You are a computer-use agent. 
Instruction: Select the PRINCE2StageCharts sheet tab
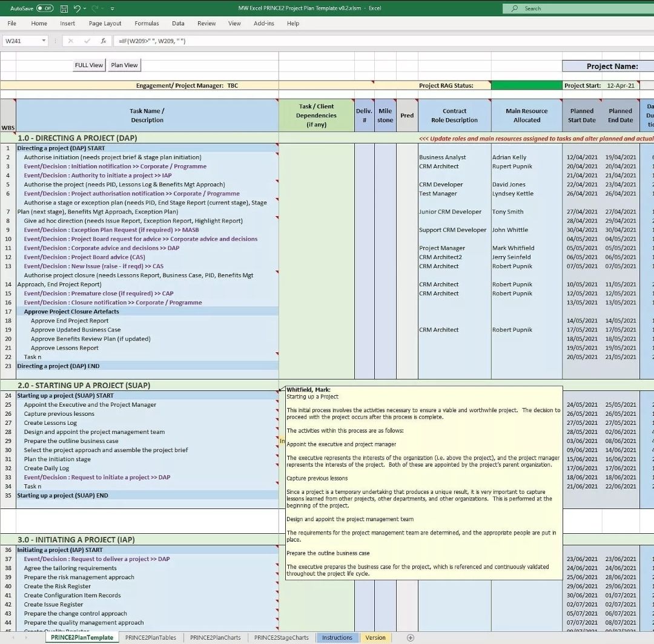[280, 637]
